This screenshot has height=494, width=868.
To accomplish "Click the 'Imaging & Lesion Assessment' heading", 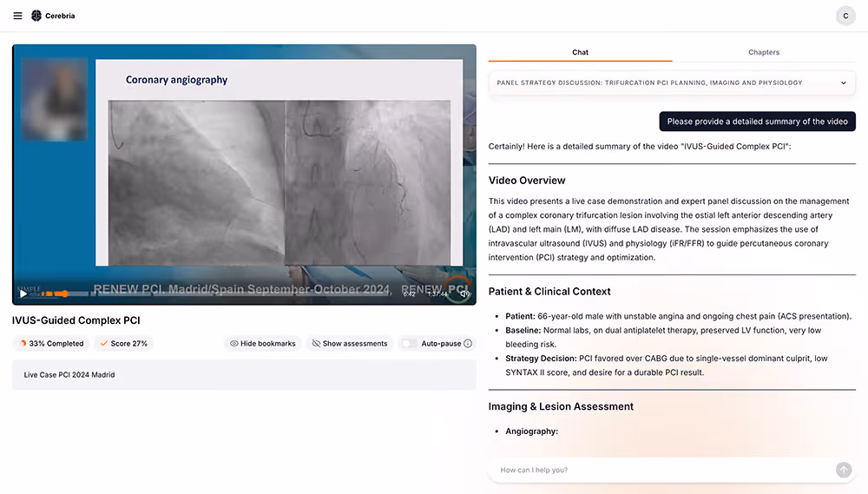I will (561, 406).
